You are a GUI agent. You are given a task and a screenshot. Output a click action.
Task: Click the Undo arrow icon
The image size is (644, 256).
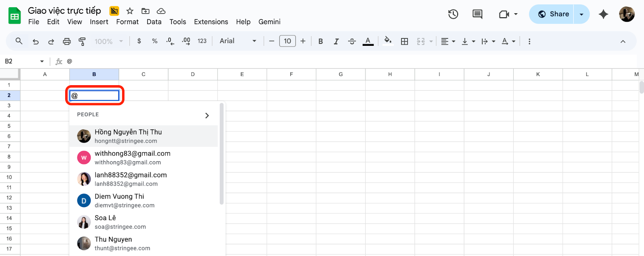click(35, 41)
